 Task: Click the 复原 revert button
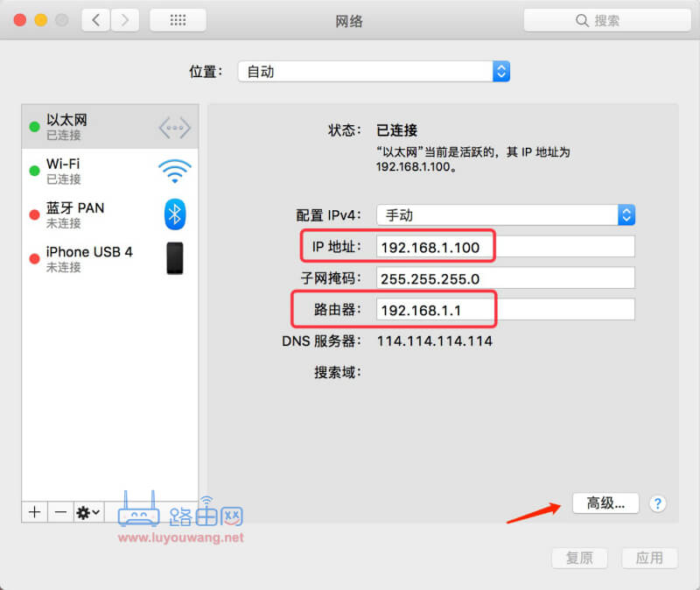pos(579,558)
